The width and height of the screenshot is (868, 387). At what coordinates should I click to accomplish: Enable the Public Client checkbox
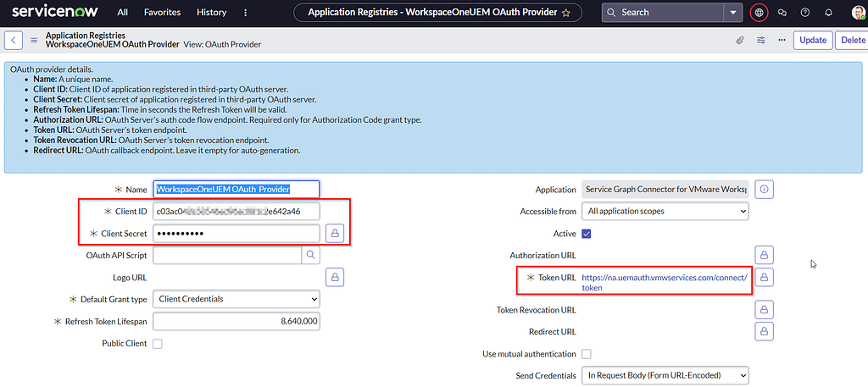158,344
